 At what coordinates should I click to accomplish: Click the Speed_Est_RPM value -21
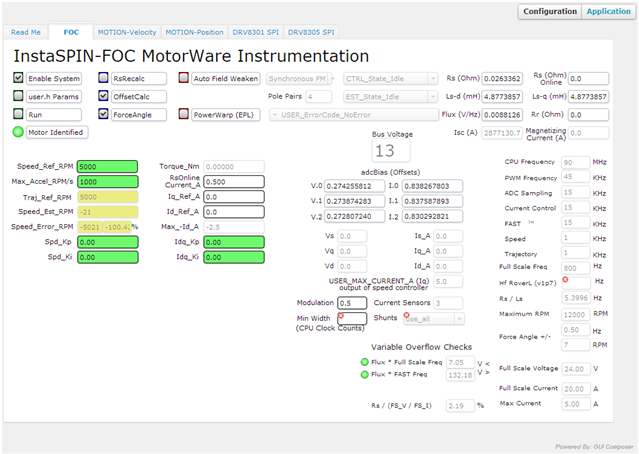click(108, 212)
